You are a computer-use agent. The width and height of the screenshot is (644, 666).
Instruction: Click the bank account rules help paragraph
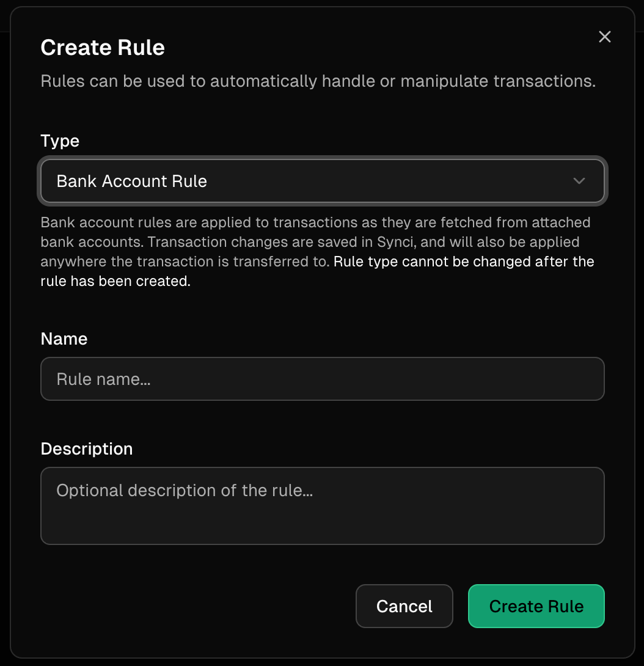[317, 252]
